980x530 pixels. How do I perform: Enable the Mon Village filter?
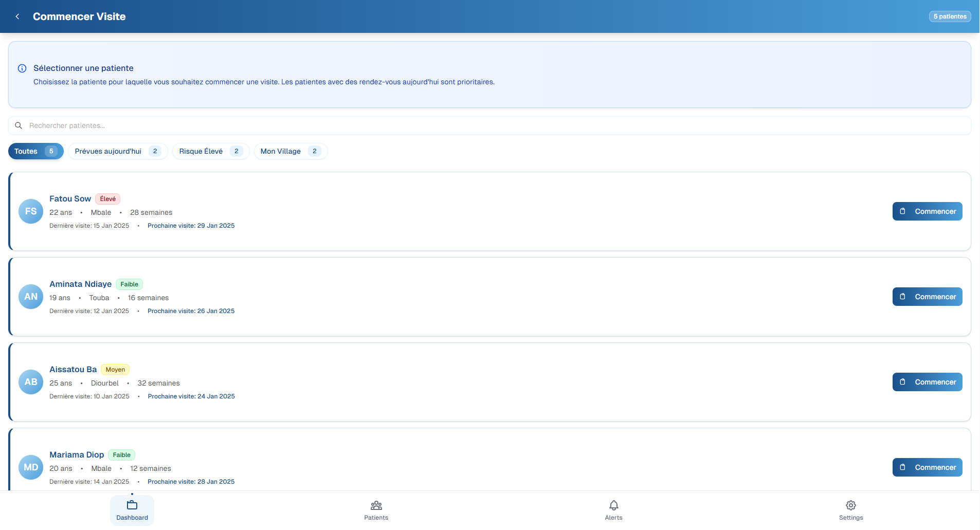coord(290,151)
